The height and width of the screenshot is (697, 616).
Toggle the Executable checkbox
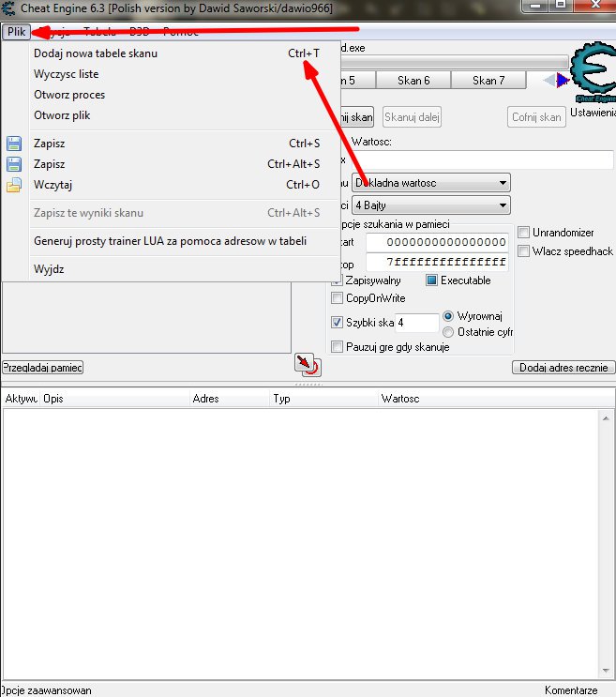pos(431,280)
